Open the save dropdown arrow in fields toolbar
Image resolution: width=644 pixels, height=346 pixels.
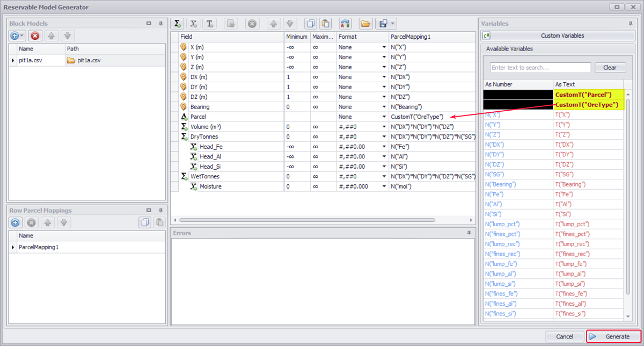[x=393, y=24]
